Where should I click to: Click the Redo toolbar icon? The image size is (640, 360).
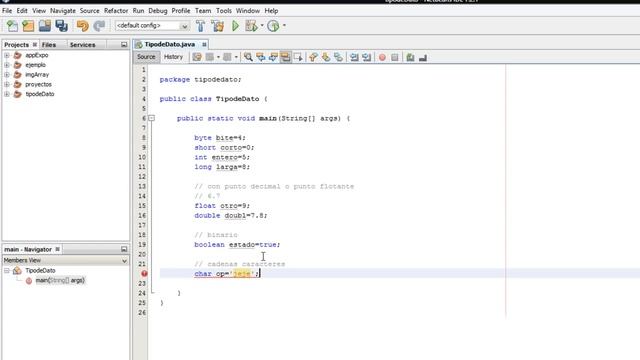click(x=99, y=26)
